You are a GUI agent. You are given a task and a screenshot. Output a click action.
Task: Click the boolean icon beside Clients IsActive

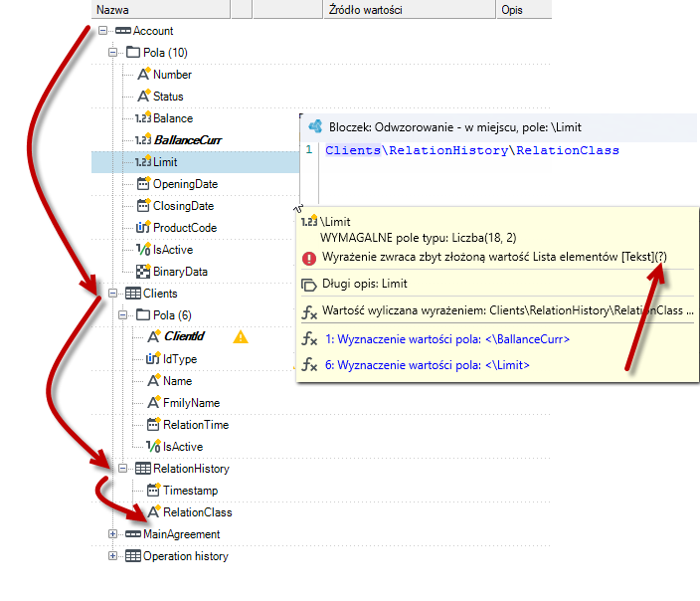click(153, 446)
